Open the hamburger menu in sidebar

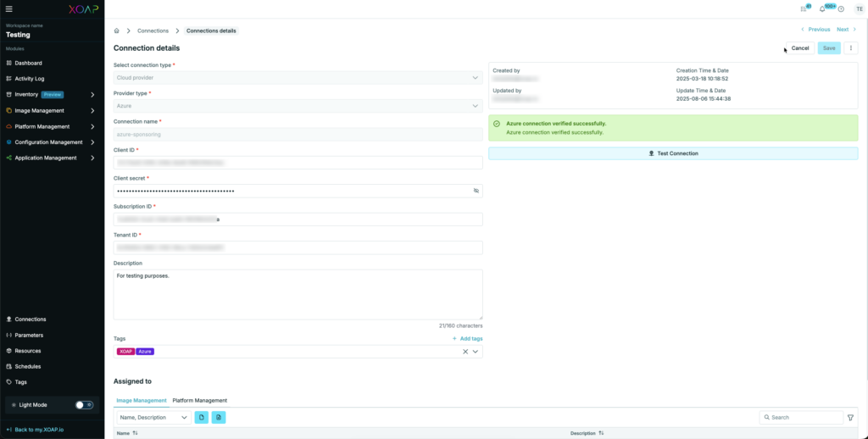(x=8, y=8)
